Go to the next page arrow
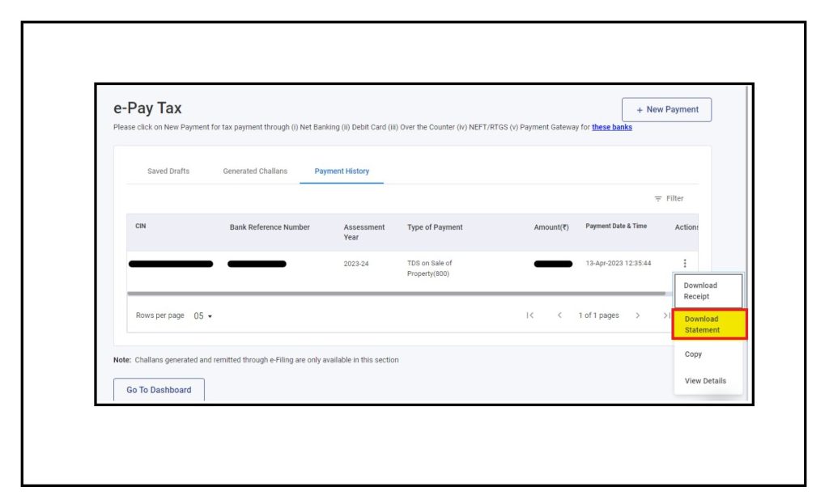The height and width of the screenshot is (504, 829). [x=637, y=316]
